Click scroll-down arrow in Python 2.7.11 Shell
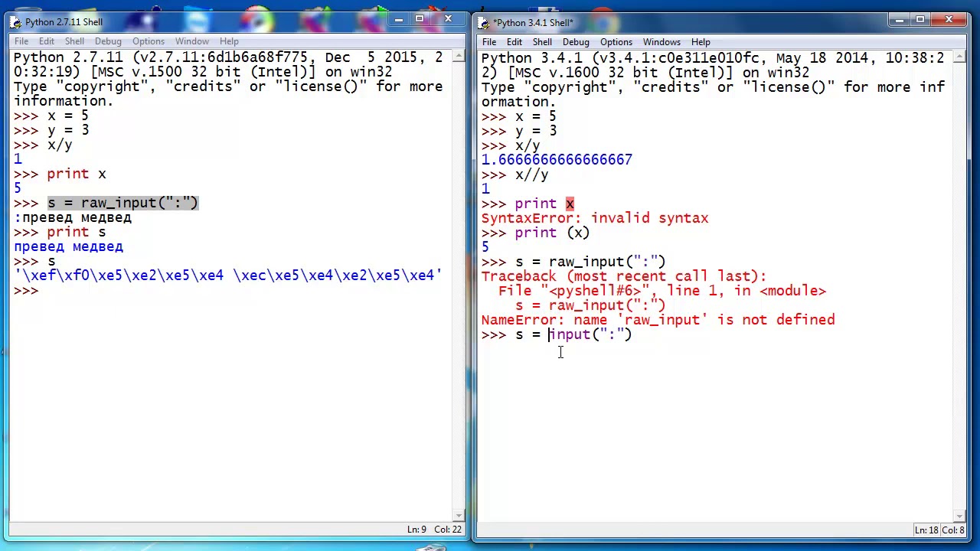This screenshot has width=980, height=551. click(x=459, y=516)
